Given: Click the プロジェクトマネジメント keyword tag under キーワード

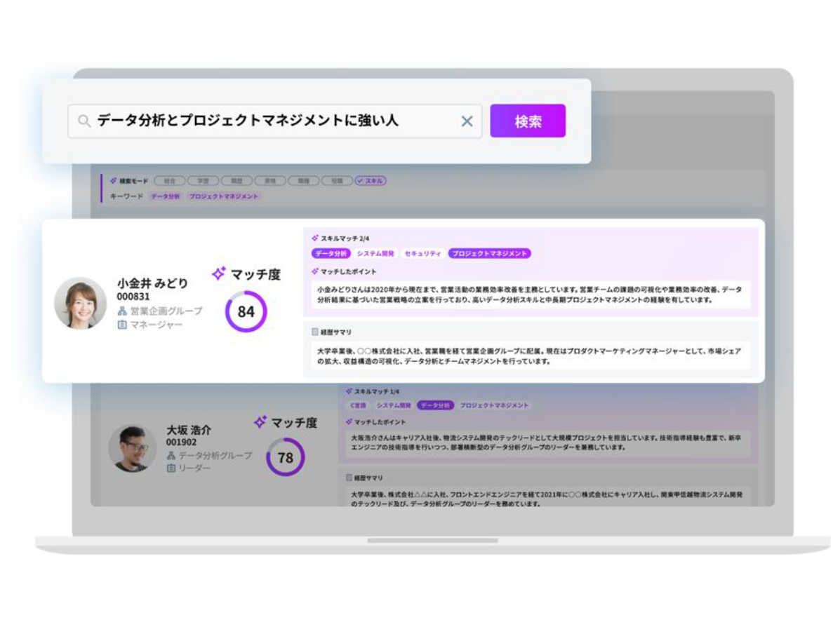Looking at the screenshot, I should point(224,196).
